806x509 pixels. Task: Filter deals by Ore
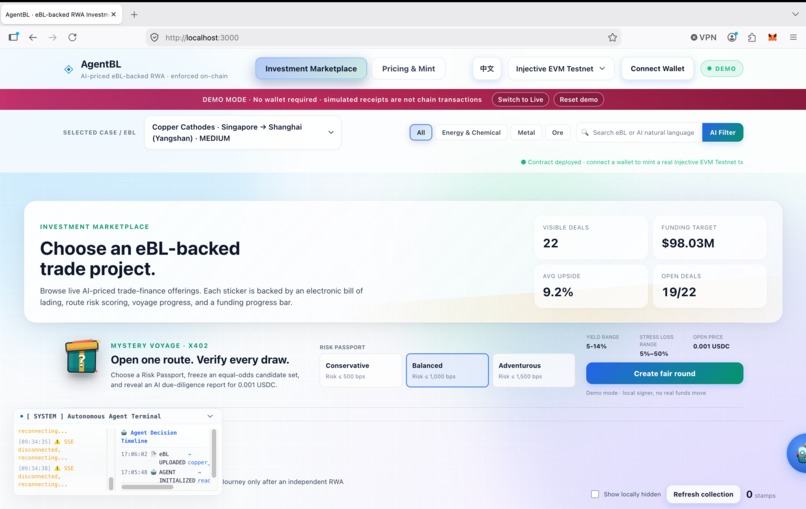coord(558,133)
